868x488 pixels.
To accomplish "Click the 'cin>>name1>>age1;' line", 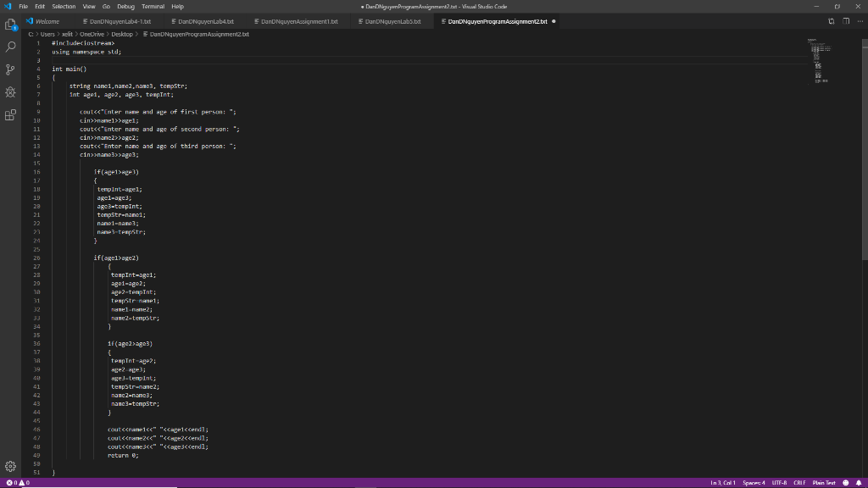I will (109, 120).
